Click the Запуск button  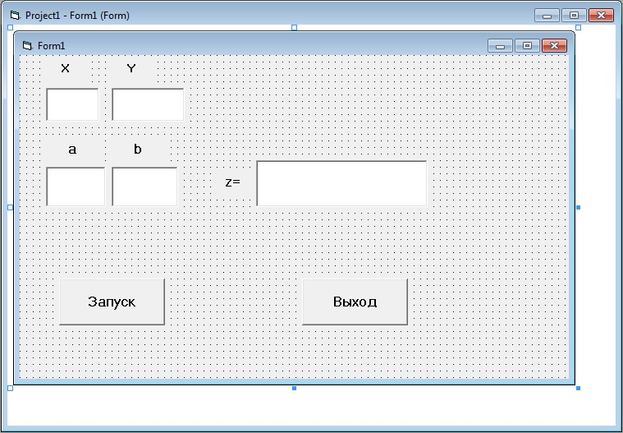[112, 302]
